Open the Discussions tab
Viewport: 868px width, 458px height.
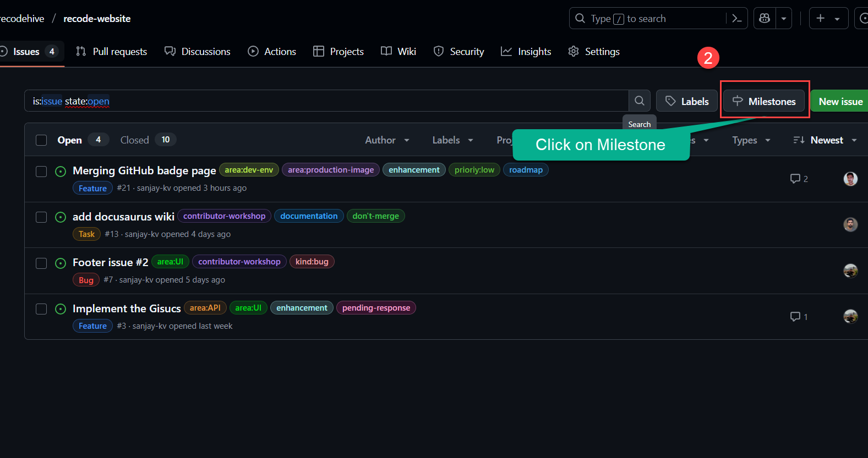tap(198, 52)
